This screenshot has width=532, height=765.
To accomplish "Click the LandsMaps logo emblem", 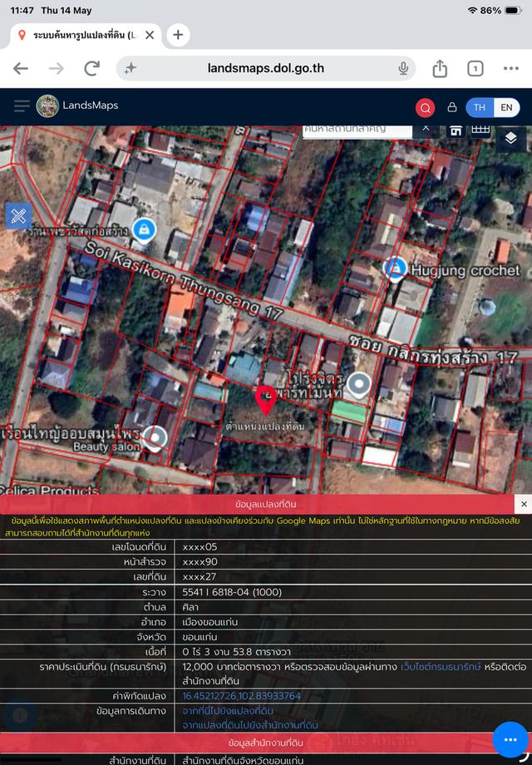I will point(47,106).
